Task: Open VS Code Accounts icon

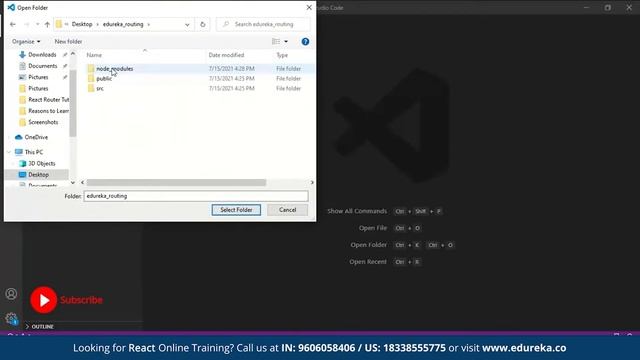Action: click(11, 294)
